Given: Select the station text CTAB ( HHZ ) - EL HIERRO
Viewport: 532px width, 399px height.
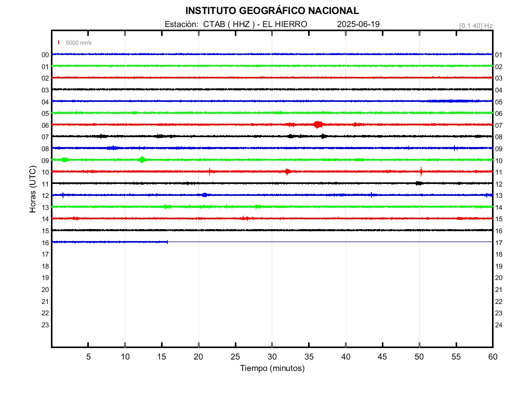Looking at the screenshot, I should point(255,24).
